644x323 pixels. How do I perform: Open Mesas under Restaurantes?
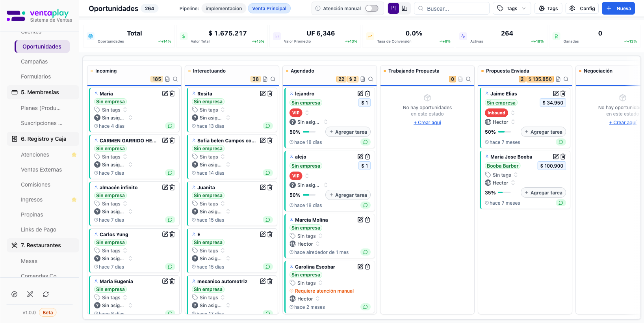(x=29, y=261)
